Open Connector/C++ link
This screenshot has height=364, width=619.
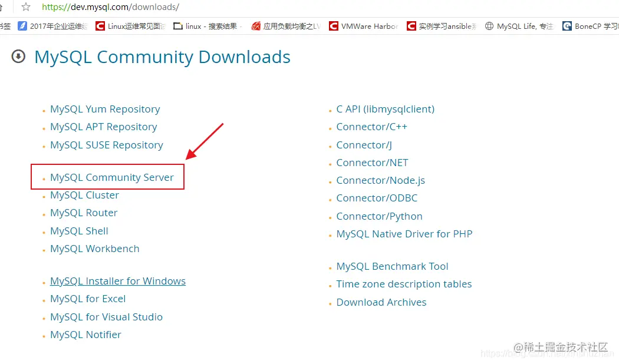[371, 127]
